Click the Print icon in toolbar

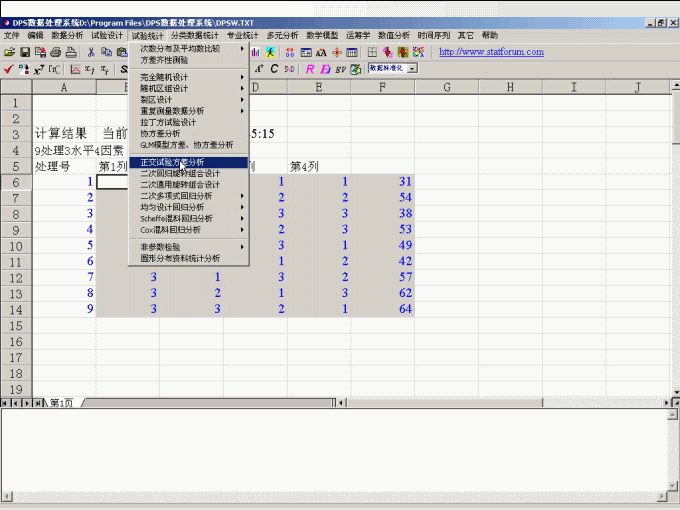tap(56, 52)
